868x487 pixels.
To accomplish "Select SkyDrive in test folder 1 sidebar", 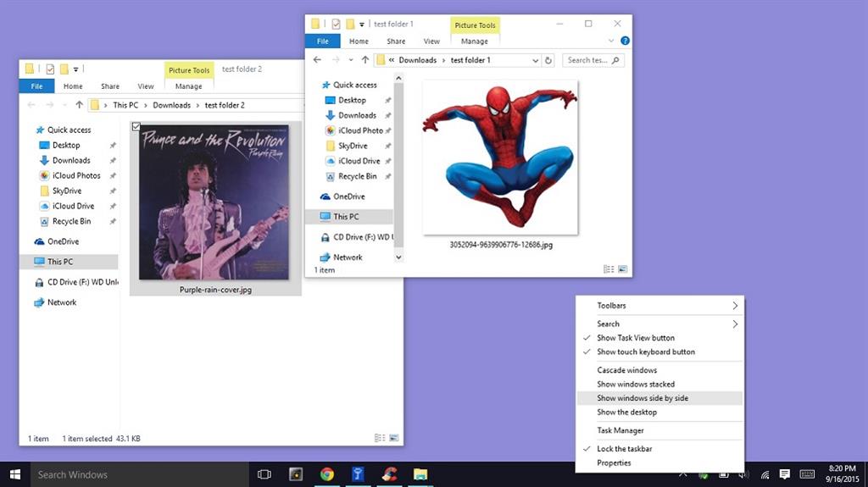I will [353, 146].
